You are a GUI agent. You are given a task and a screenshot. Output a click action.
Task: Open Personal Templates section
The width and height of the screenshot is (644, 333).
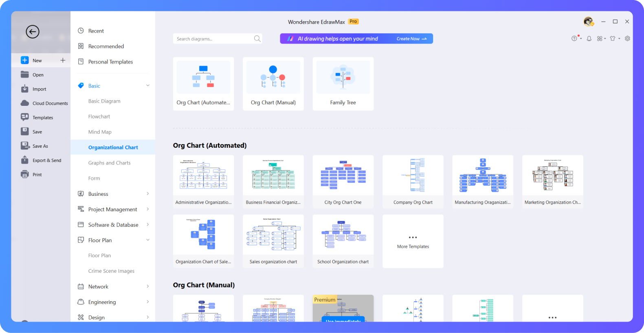[110, 62]
